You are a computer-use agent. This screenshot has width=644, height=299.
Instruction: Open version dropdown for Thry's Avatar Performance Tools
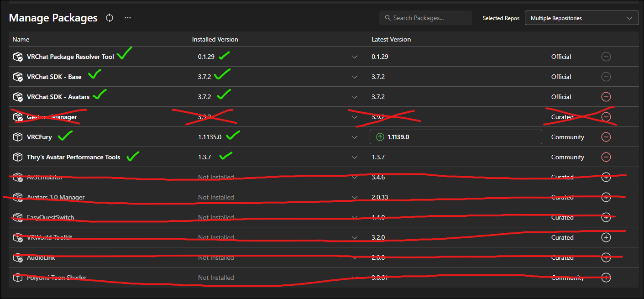tap(355, 157)
